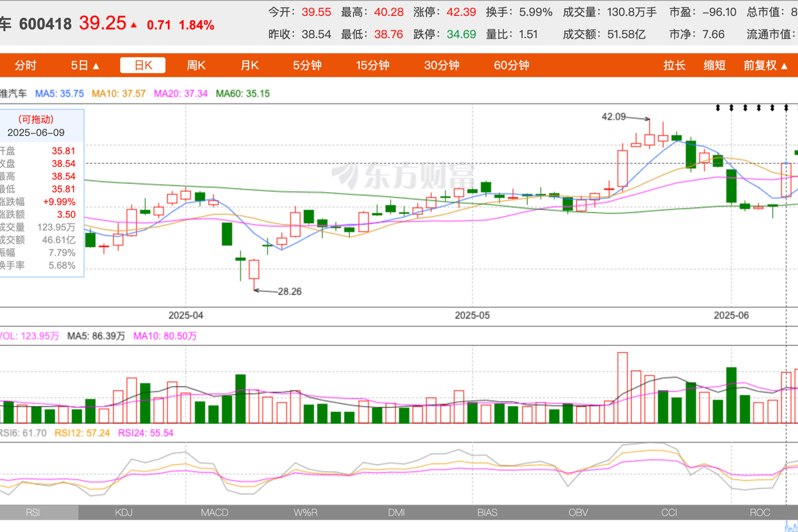Open the 前复权 adjustment dropdown

[x=766, y=66]
